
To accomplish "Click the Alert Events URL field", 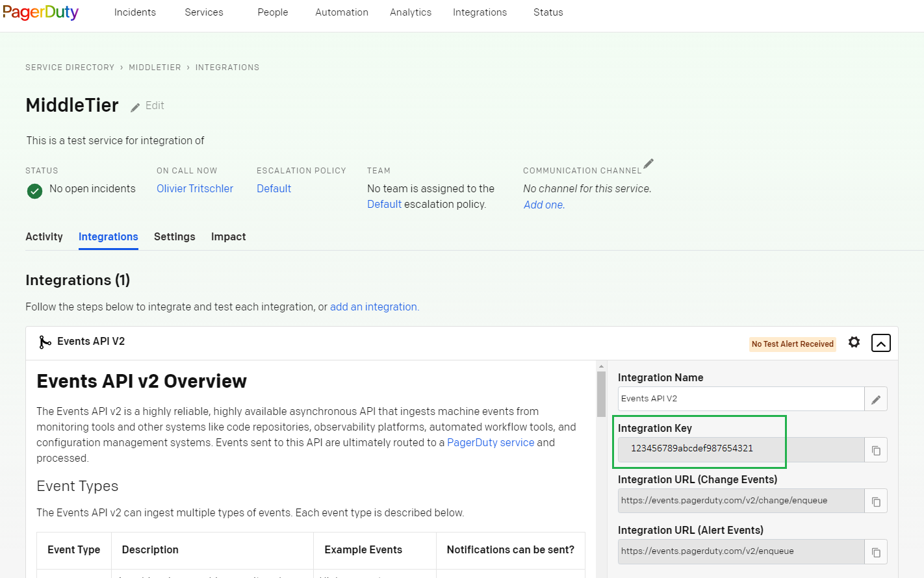I will [741, 551].
